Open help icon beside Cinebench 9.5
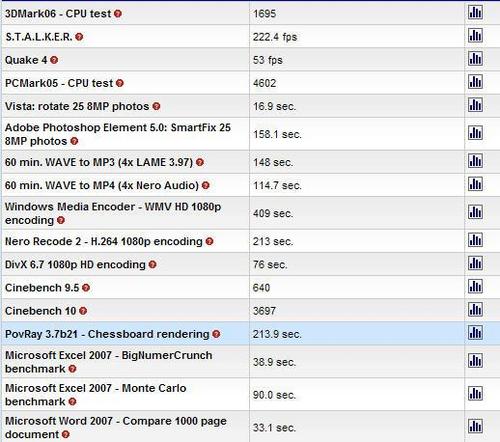500x442 pixels. tap(86, 288)
